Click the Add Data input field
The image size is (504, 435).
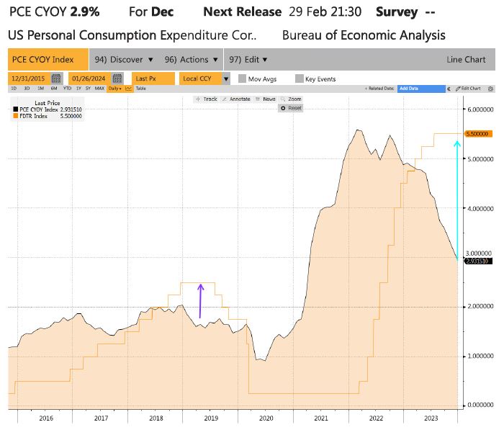(x=421, y=89)
